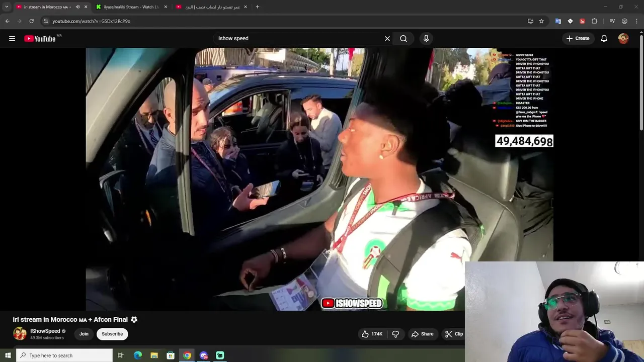Open the Chrome profile icon
The height and width of the screenshot is (362, 644).
pyautogui.click(x=624, y=21)
